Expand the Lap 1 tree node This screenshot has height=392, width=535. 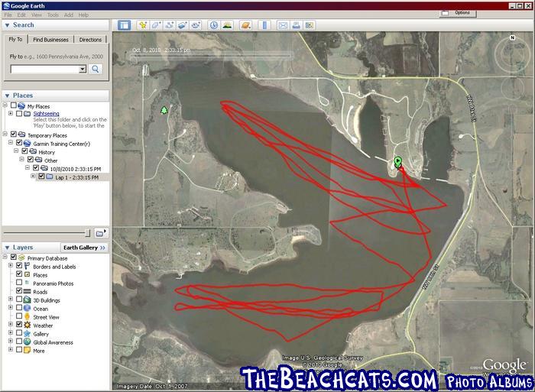33,177
